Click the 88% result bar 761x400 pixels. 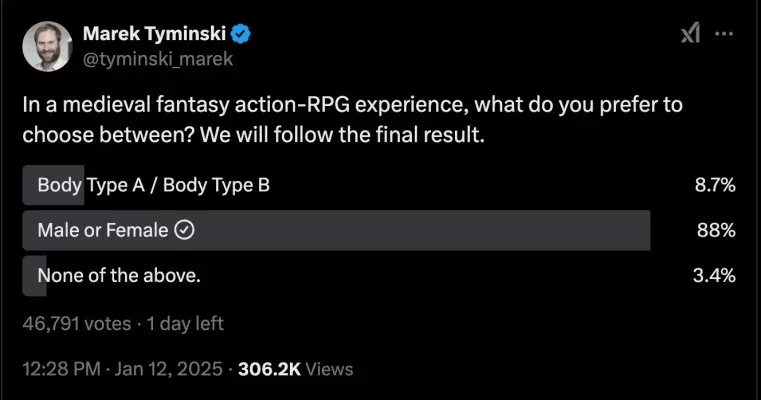336,230
